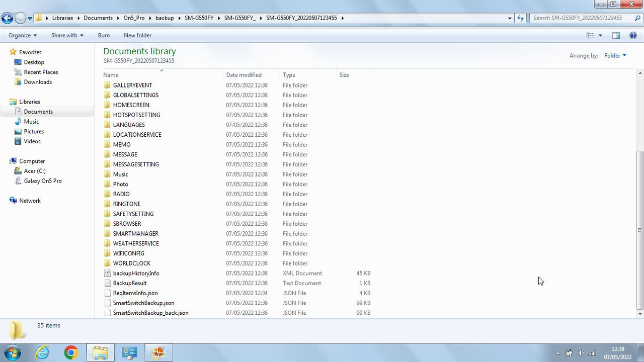Click the New folder button

[137, 35]
